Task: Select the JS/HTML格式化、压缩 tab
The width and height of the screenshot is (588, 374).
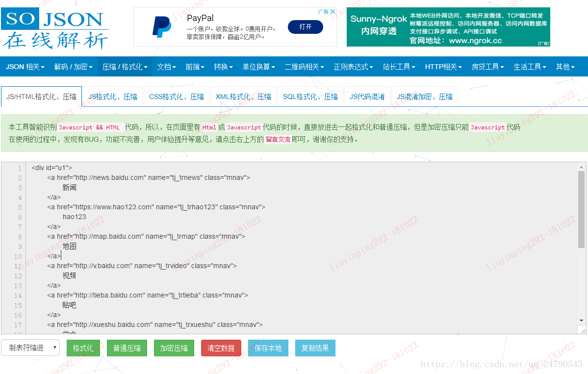Action: 41,97
